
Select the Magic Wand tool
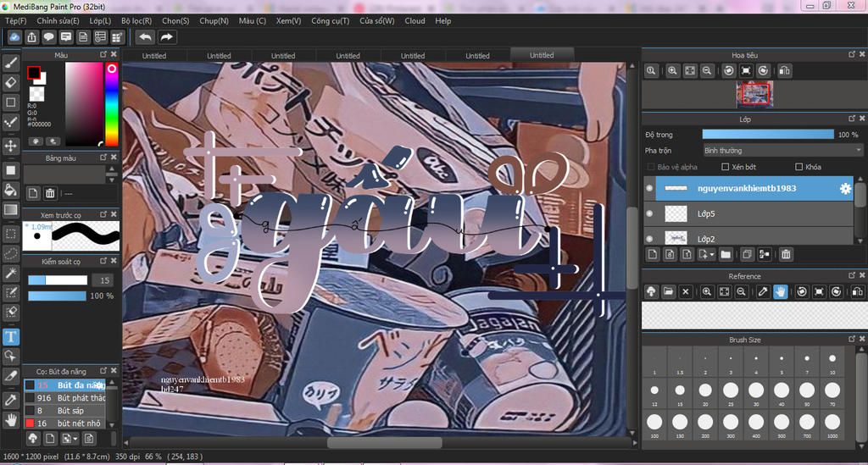[10, 273]
